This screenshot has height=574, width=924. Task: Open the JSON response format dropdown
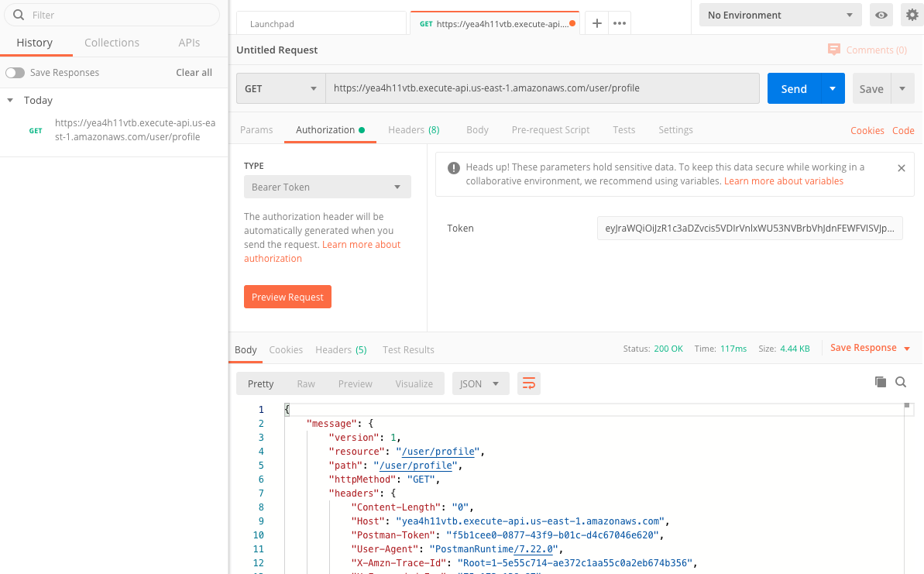(480, 383)
